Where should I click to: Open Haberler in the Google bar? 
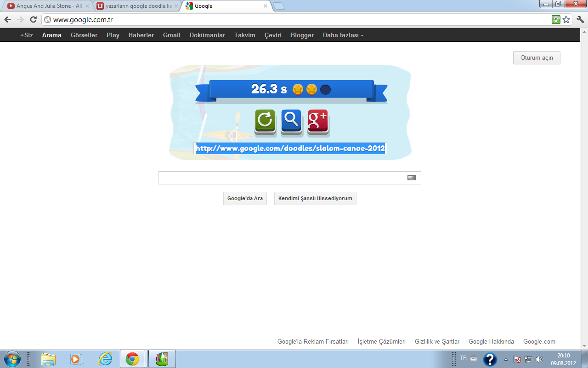pos(141,35)
